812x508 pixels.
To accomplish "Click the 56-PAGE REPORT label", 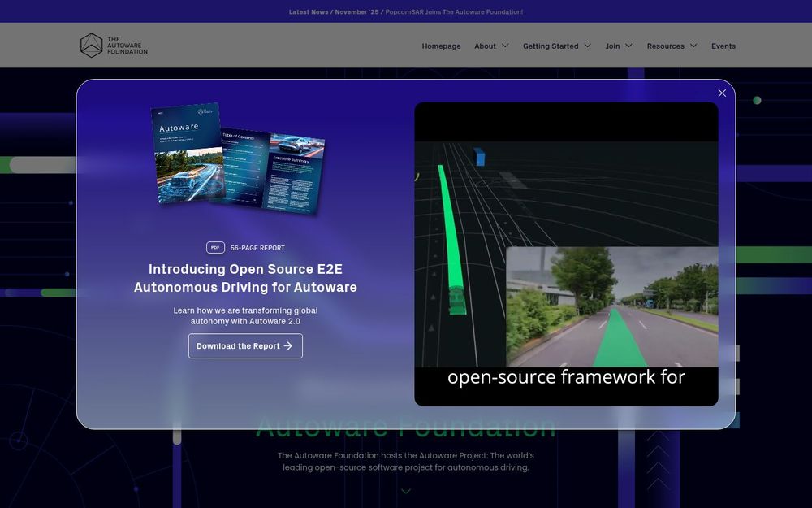I will pyautogui.click(x=257, y=248).
